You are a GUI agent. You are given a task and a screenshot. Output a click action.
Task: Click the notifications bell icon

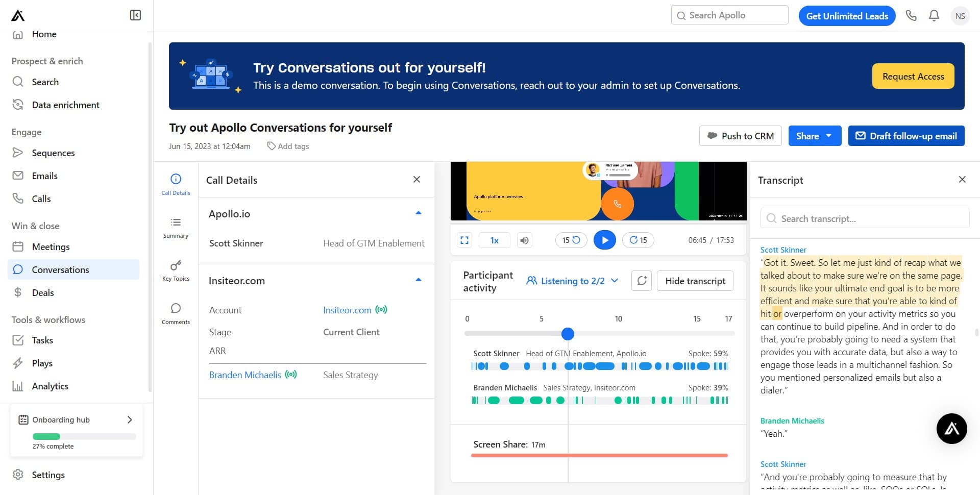click(x=934, y=15)
